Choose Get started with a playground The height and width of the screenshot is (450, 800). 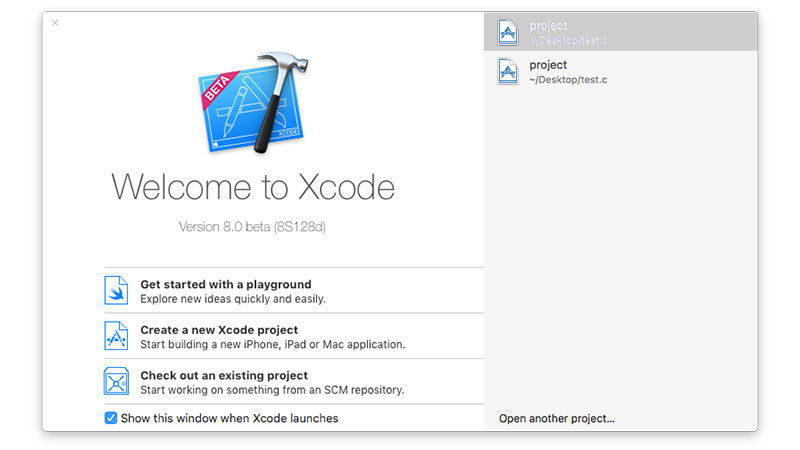(x=294, y=290)
